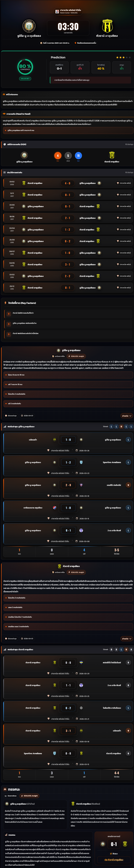Screen dimensions: 134x868
Task: Select the blue 11 wins H2H circle
Action: (x=78, y=156)
